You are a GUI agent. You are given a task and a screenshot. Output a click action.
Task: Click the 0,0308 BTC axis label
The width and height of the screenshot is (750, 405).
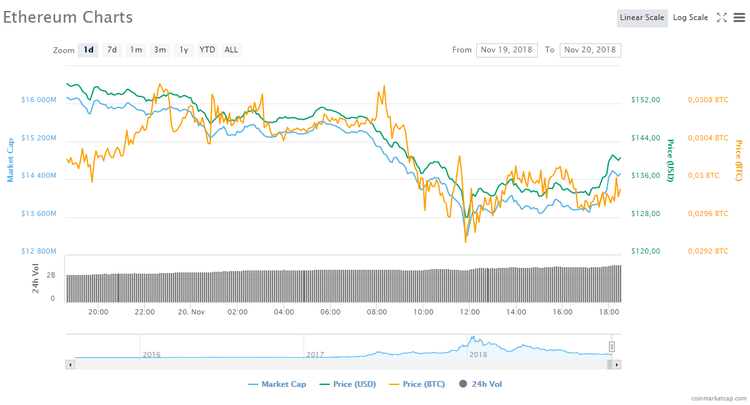[x=708, y=100]
